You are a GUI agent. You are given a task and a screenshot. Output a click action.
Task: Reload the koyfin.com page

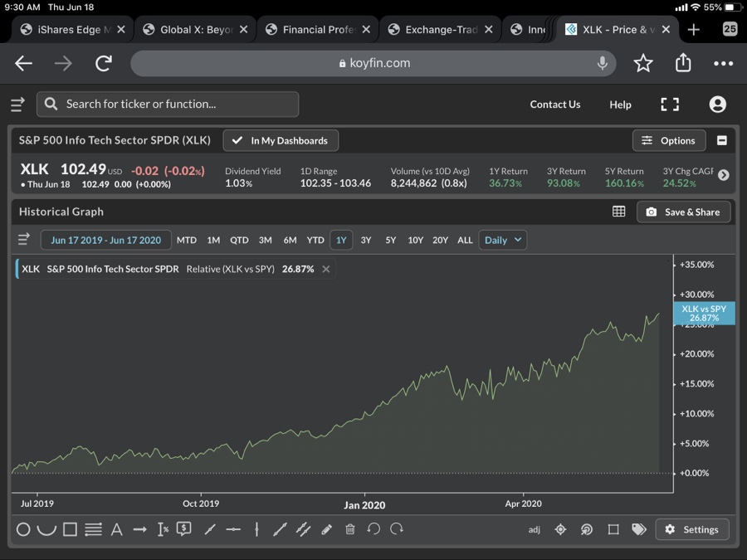104,63
